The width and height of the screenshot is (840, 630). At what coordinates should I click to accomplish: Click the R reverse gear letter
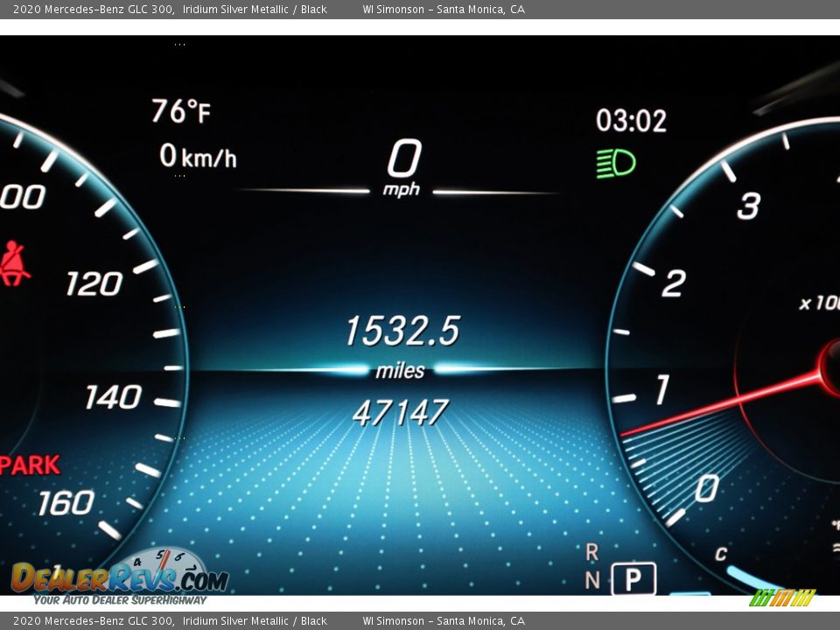coord(591,552)
